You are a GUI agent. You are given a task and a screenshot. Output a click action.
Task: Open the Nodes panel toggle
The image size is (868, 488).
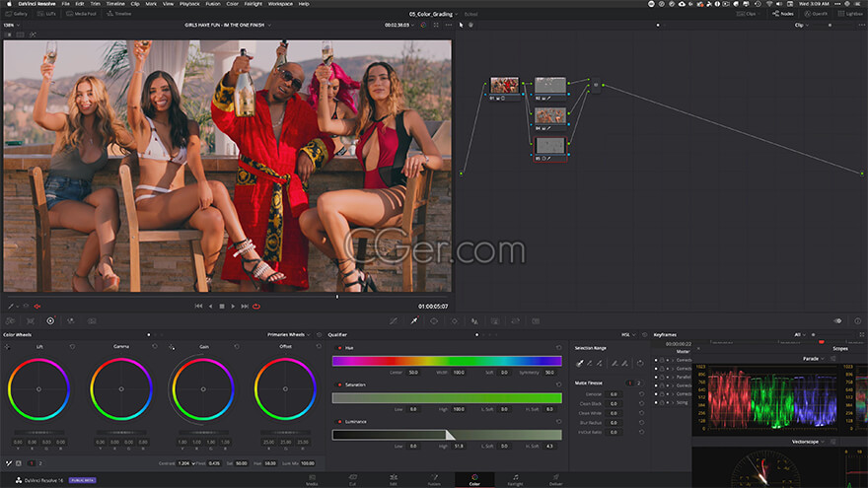coord(783,14)
